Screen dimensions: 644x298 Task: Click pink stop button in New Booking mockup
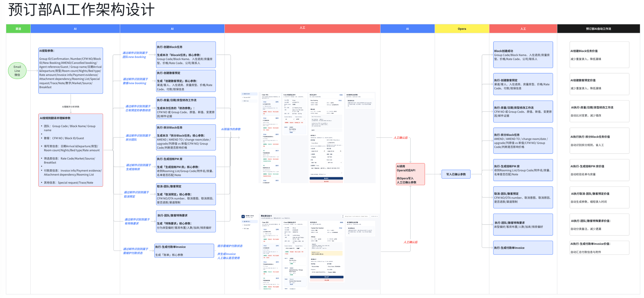(x=326, y=182)
